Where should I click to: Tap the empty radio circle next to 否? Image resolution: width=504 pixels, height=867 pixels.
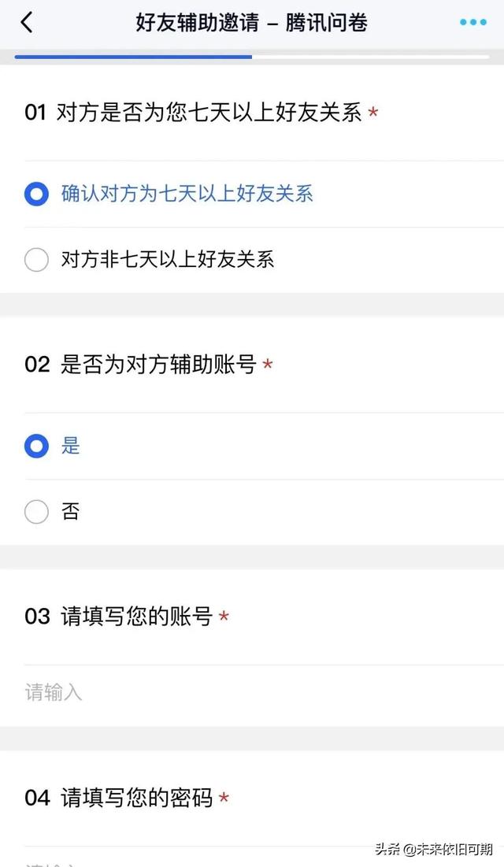click(36, 512)
